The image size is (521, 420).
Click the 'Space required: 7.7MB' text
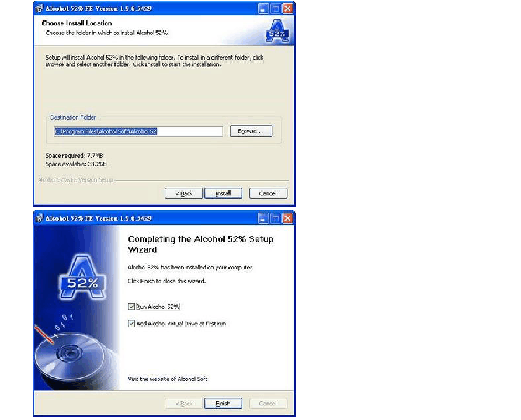[x=74, y=155]
